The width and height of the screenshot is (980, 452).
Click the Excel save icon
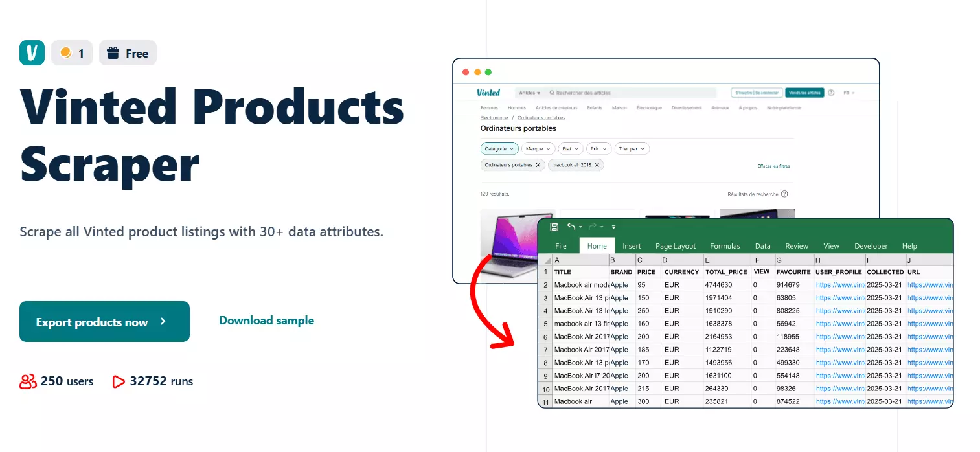point(554,227)
